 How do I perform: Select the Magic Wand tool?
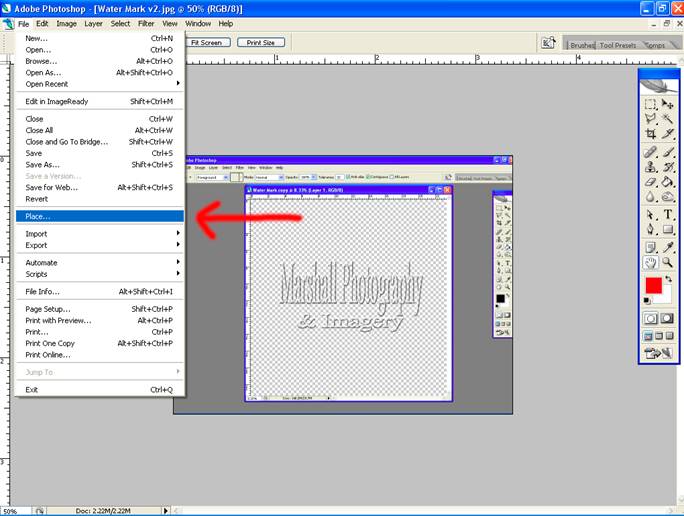[x=667, y=119]
